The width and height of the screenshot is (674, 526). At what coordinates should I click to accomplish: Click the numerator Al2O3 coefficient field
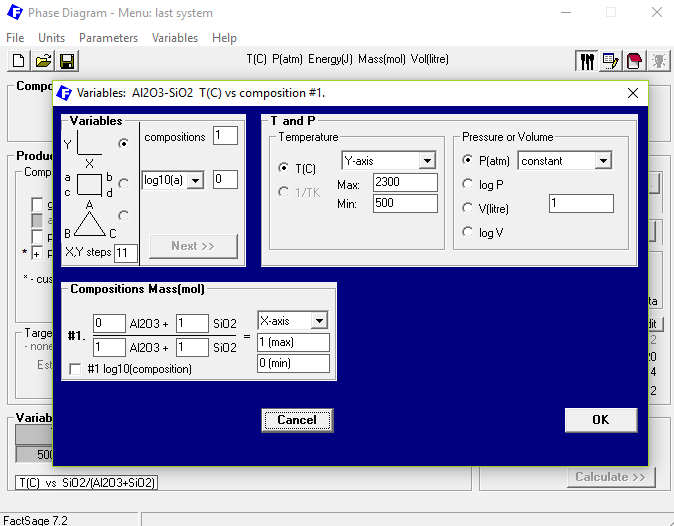tap(109, 323)
